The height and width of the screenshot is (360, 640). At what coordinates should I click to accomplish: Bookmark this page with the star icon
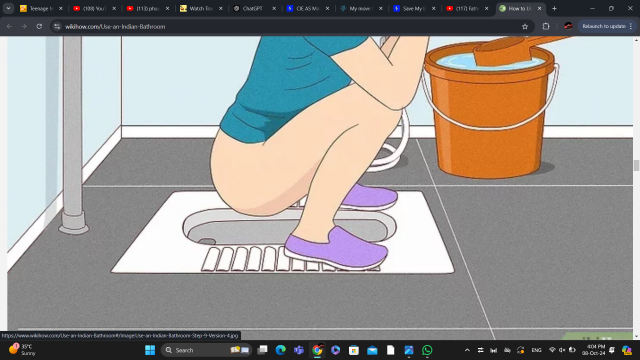(x=525, y=27)
